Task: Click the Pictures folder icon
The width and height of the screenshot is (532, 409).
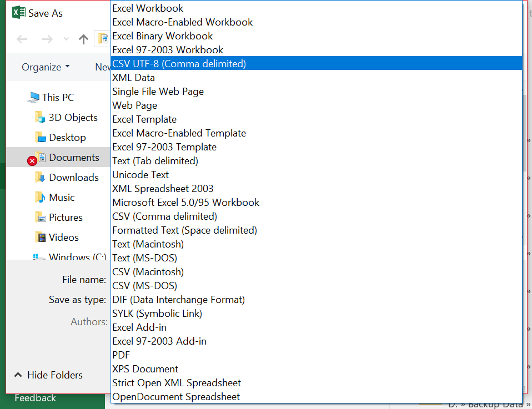Action: (x=40, y=218)
